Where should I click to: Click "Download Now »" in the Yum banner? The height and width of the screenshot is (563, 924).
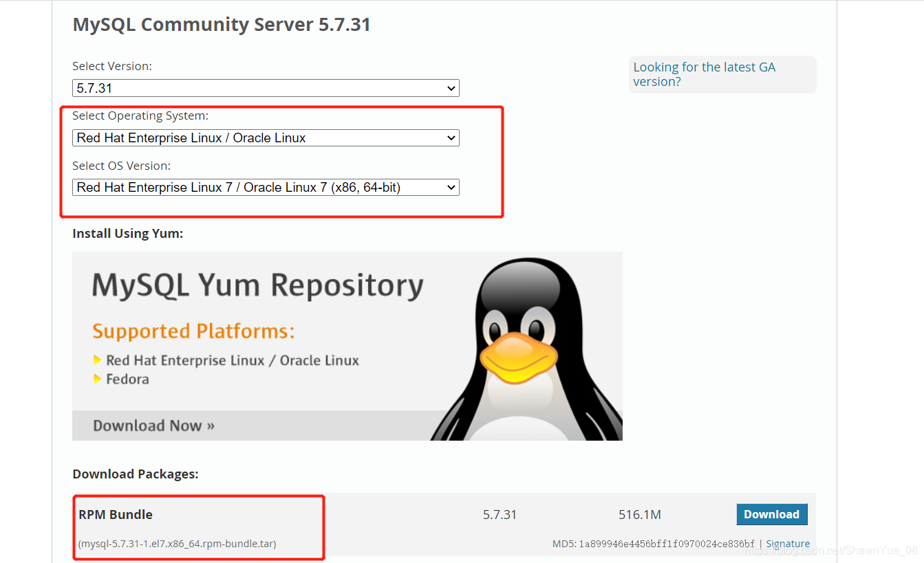click(153, 426)
